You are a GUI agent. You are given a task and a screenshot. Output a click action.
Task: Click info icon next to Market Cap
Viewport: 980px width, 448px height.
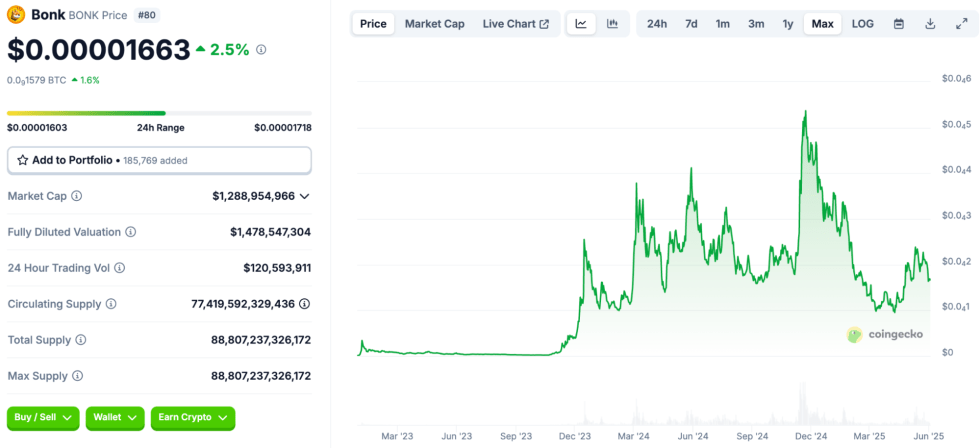(77, 196)
